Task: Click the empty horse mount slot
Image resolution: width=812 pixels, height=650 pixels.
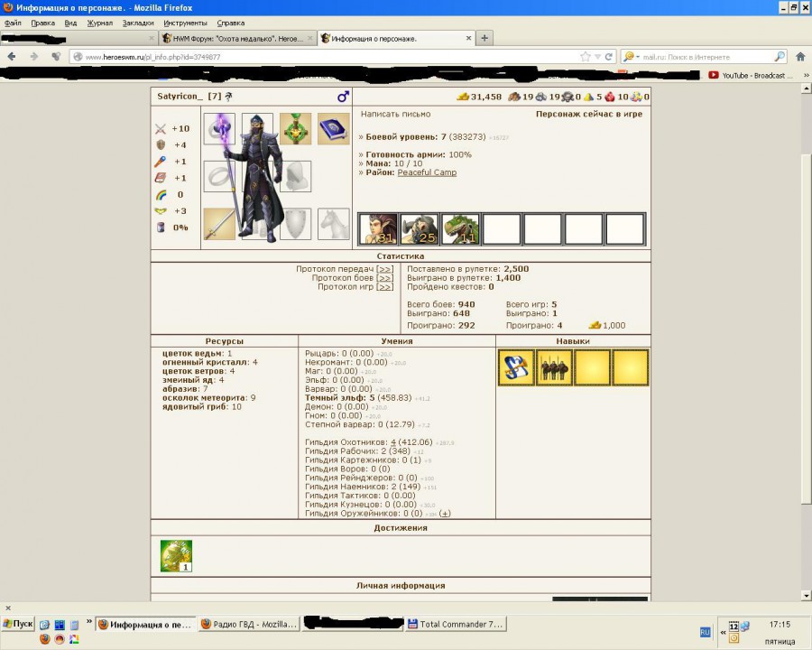Action: pos(334,224)
